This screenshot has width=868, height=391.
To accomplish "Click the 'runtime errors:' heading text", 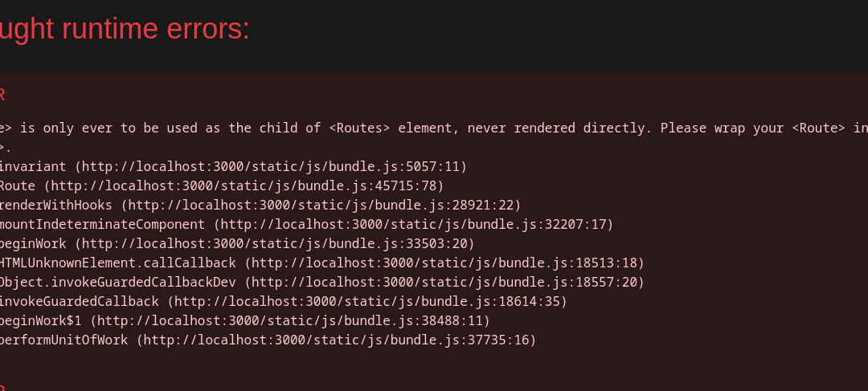I will 125,30.
